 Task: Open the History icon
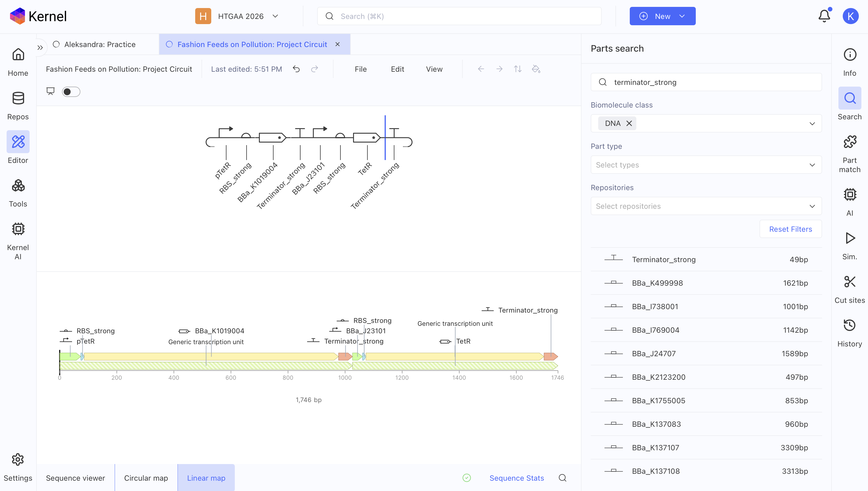850,325
